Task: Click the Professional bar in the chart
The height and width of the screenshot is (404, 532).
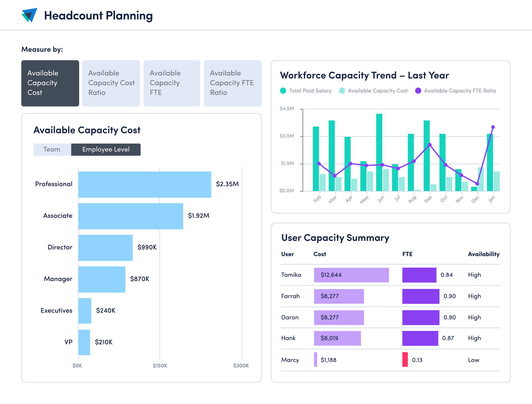Action: 144,184
